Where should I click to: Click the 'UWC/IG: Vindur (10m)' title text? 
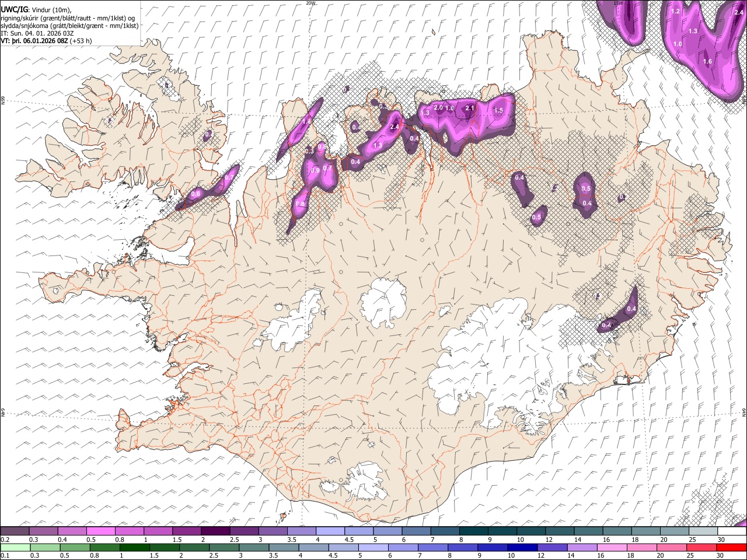click(x=36, y=10)
